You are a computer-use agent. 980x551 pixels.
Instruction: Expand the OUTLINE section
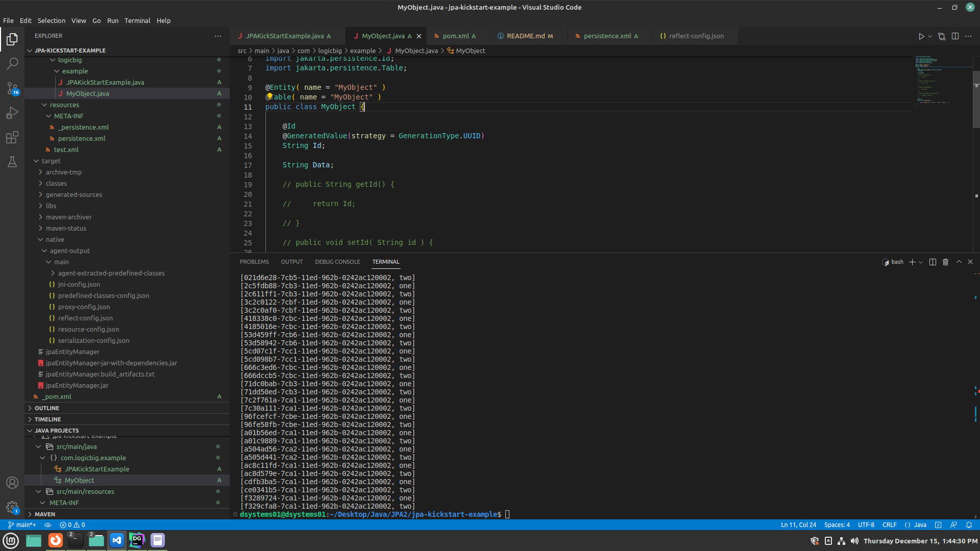(x=47, y=408)
